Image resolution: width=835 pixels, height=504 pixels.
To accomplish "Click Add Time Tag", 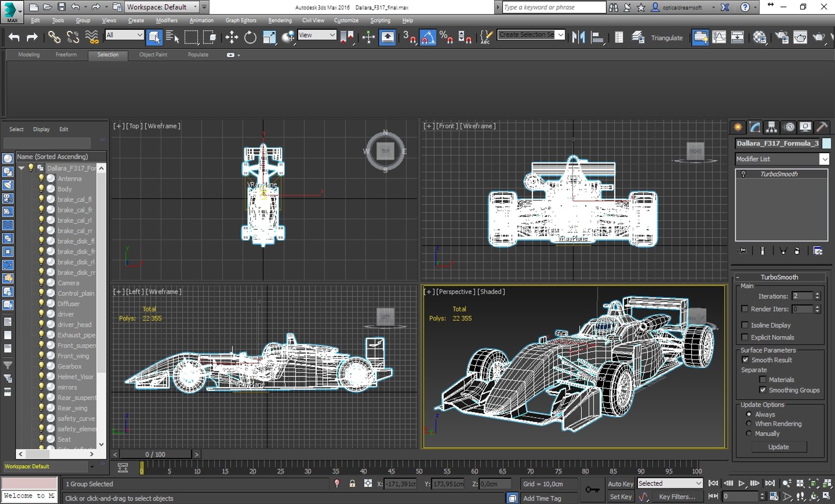I will pyautogui.click(x=542, y=498).
